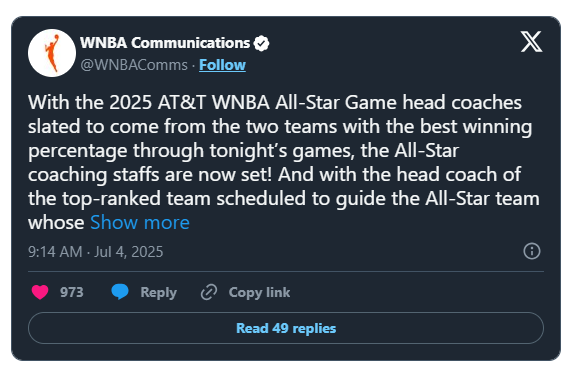Click the blue reply bubble icon
This screenshot has width=571, height=379.
point(120,292)
